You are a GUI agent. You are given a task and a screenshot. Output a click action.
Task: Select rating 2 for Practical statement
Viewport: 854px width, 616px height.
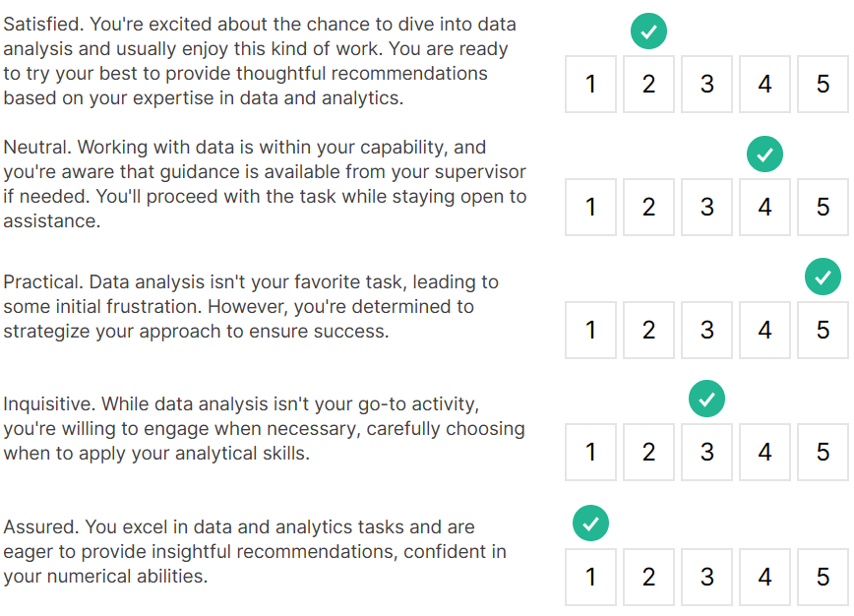(648, 331)
